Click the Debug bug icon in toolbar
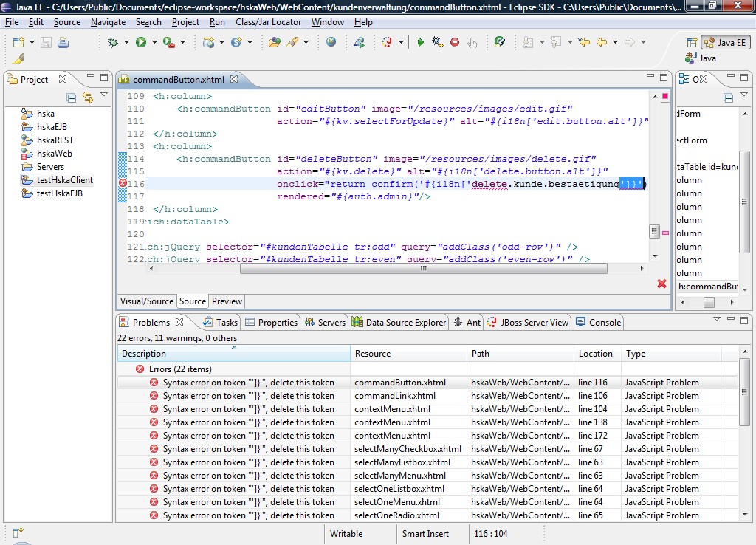Screen dimensions: 756x545 point(113,42)
